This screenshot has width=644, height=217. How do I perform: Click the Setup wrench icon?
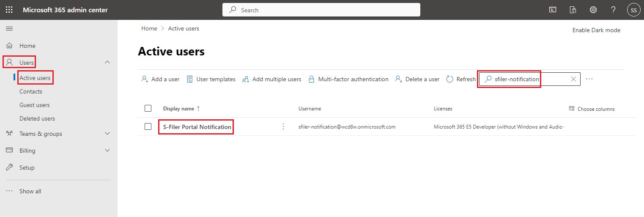[x=9, y=168]
